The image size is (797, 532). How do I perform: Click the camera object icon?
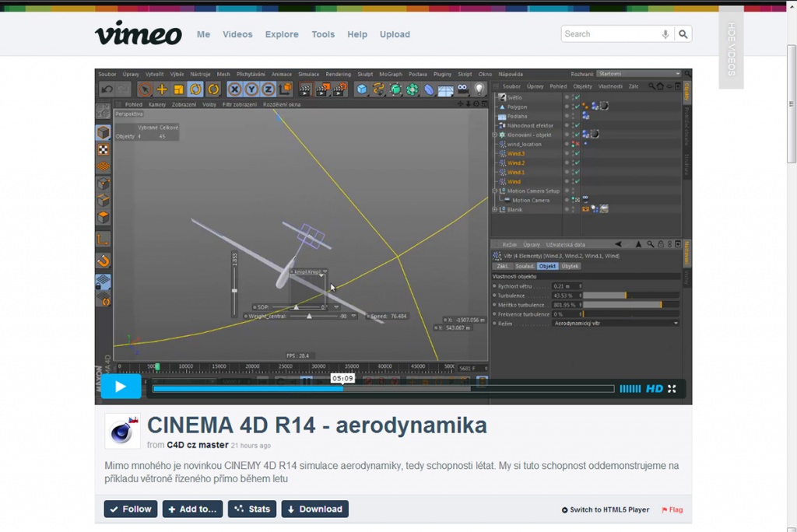click(x=462, y=89)
